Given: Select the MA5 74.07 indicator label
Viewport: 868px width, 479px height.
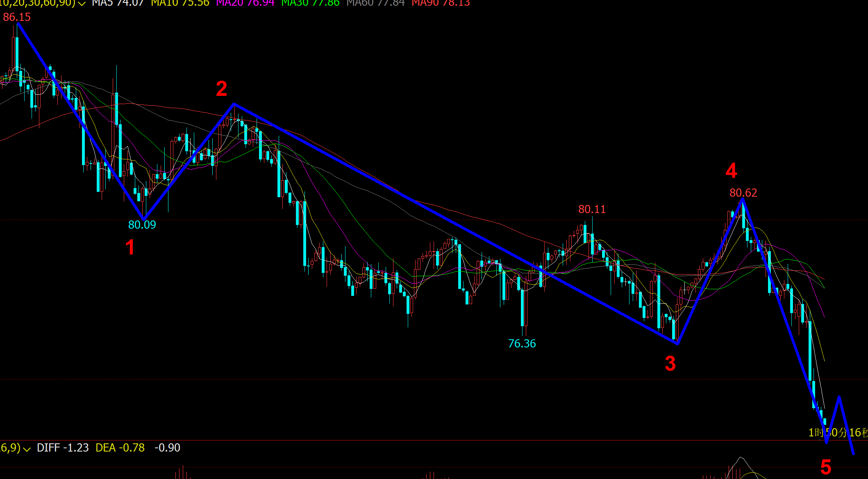Looking at the screenshot, I should click(x=118, y=3).
